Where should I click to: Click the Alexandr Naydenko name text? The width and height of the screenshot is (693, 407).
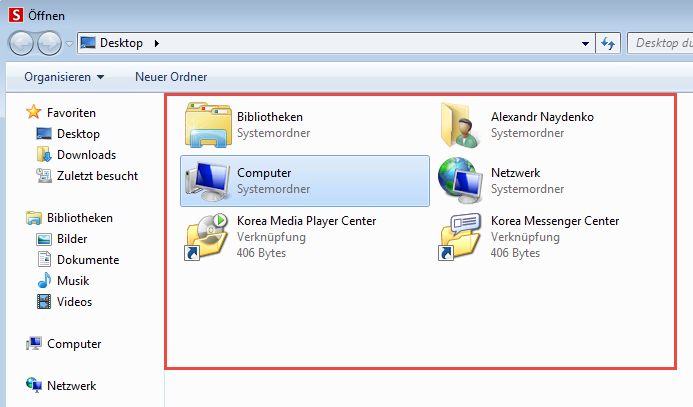point(542,117)
